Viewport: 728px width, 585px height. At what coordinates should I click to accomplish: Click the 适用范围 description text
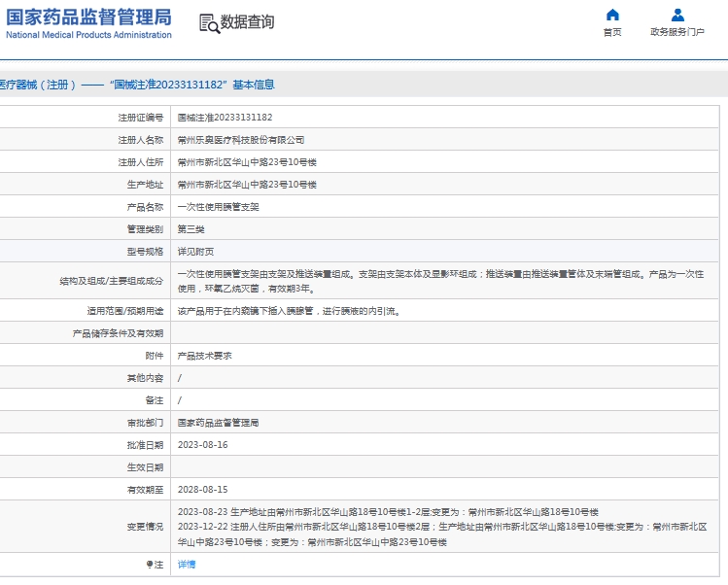click(x=289, y=311)
